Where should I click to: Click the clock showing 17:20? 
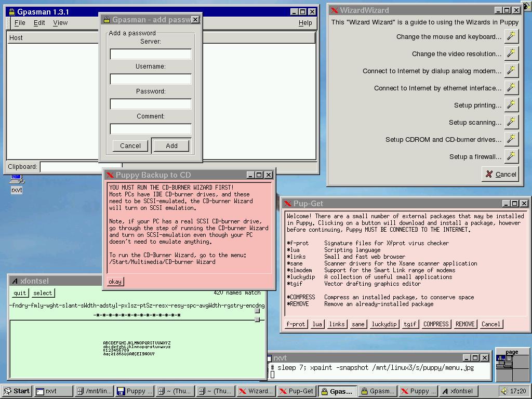(x=518, y=391)
